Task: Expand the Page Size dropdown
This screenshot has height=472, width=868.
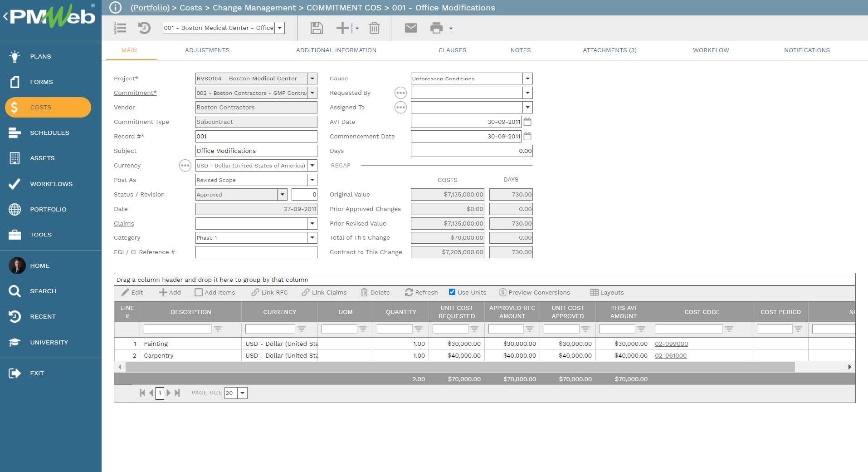Action: 243,393
